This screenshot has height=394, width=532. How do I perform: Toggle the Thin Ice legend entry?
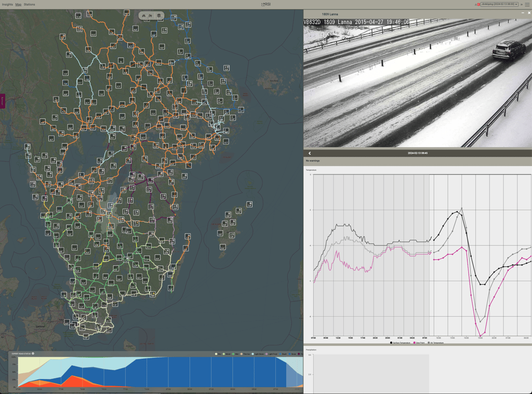pyautogui.click(x=245, y=354)
